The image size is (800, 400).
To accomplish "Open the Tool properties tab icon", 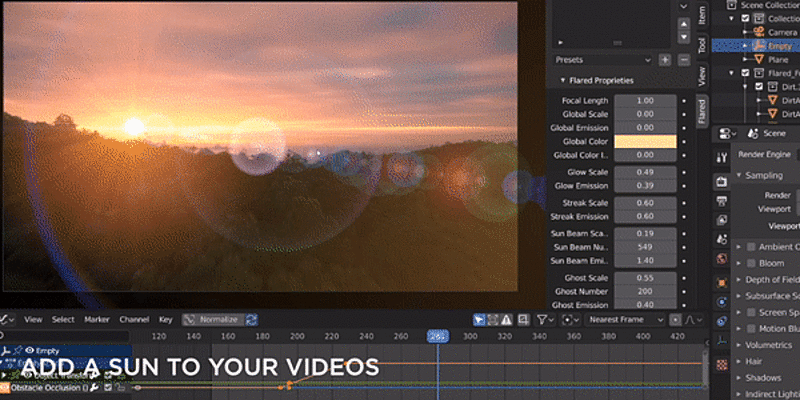I will click(721, 157).
